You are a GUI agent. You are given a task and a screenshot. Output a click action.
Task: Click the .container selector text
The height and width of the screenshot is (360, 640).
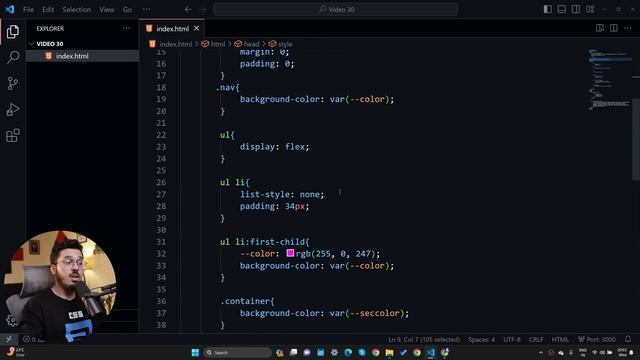247,301
